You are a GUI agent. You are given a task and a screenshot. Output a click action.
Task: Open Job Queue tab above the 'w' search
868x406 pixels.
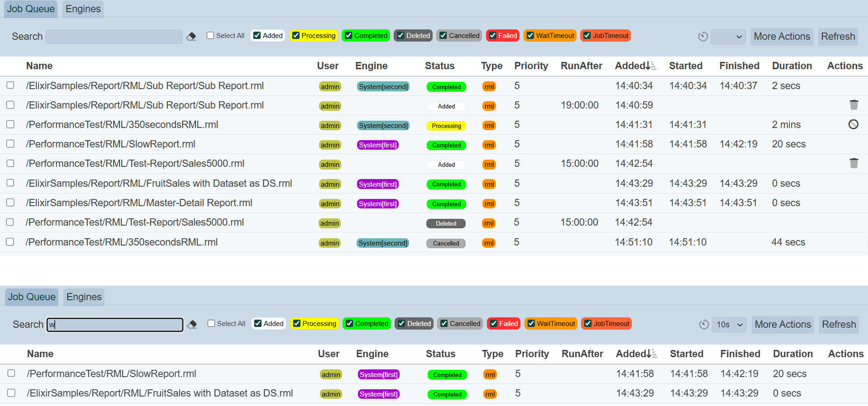coord(32,297)
